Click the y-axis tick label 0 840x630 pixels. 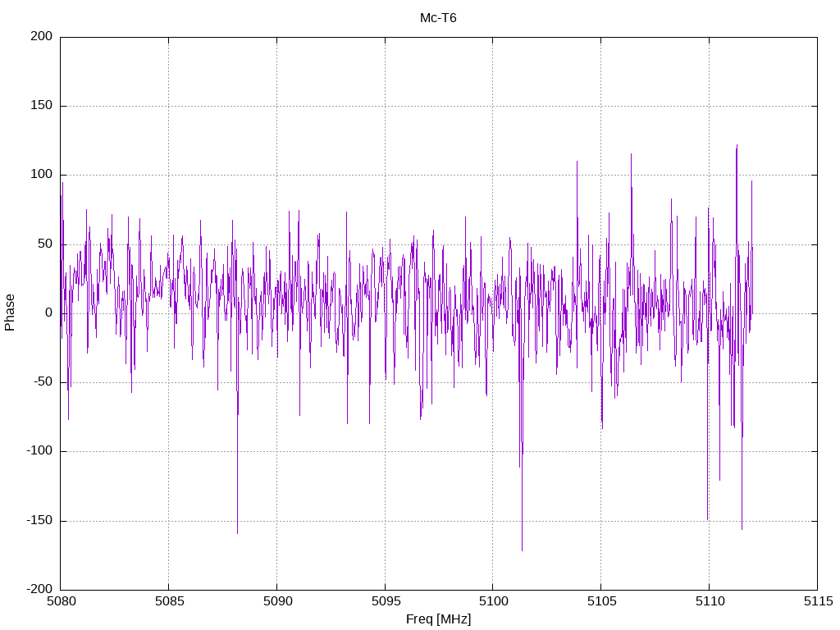coord(49,313)
